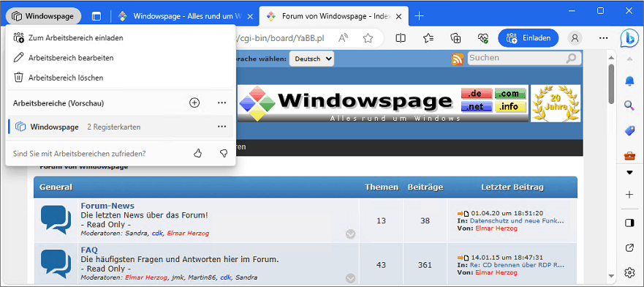Open the Collections icon

coord(455,38)
